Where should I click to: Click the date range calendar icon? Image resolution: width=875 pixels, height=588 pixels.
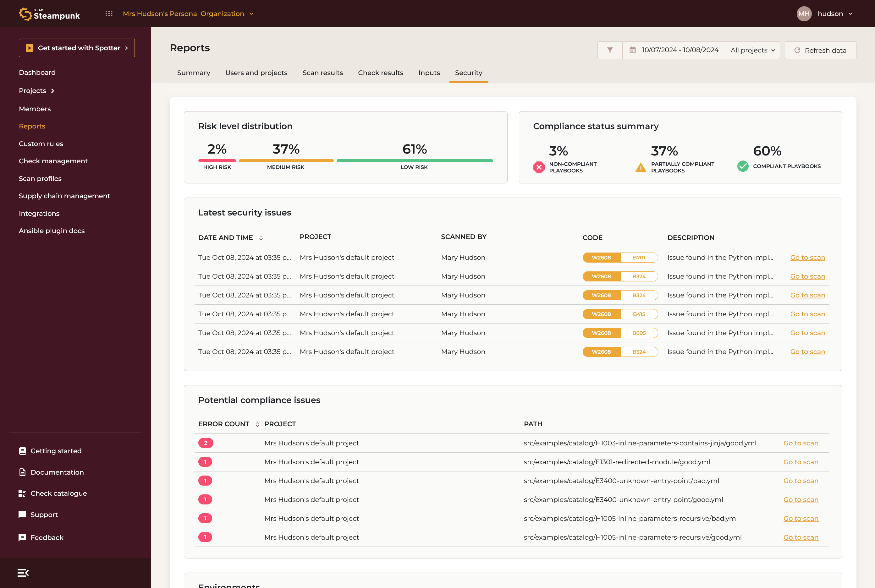click(633, 50)
